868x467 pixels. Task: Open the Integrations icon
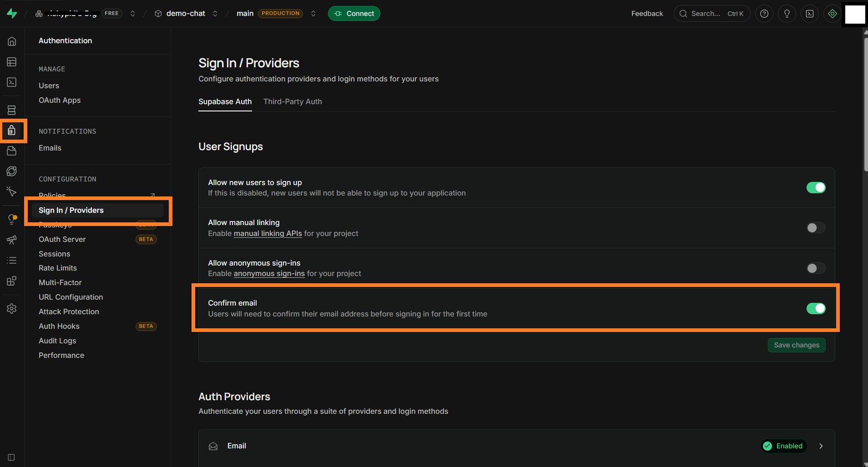click(x=12, y=281)
